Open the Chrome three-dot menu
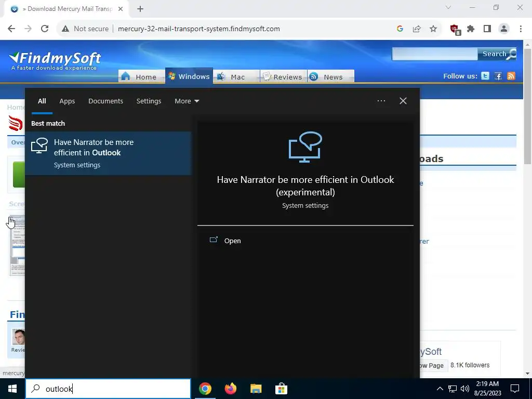 521,29
